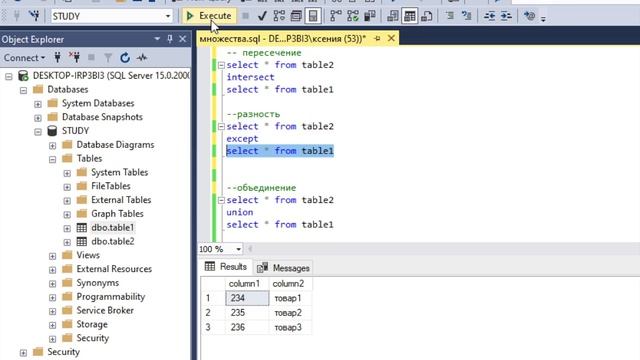The height and width of the screenshot is (360, 640).
Task: Click Object Explorer connect plug icon
Action: pos(58,58)
